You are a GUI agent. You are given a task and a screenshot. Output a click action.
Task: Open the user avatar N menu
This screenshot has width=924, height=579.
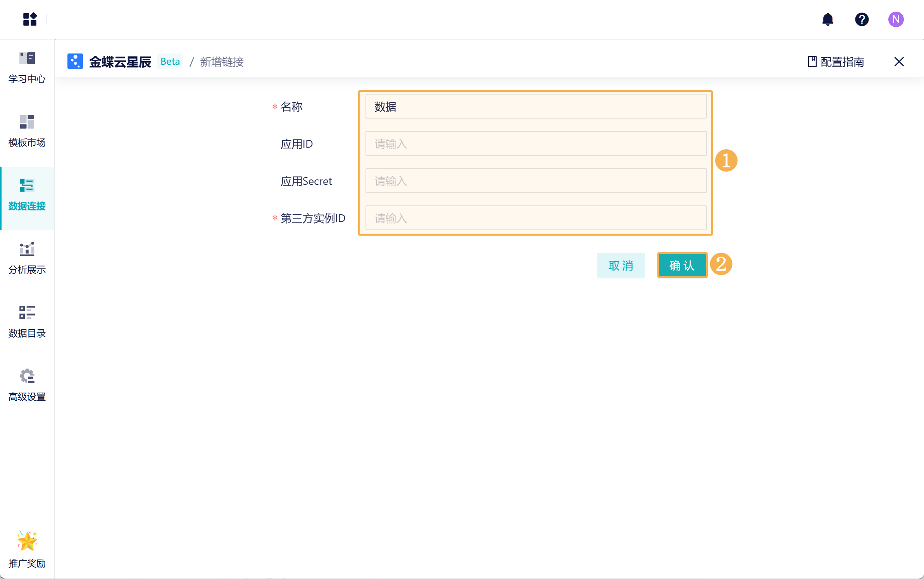[x=896, y=19]
